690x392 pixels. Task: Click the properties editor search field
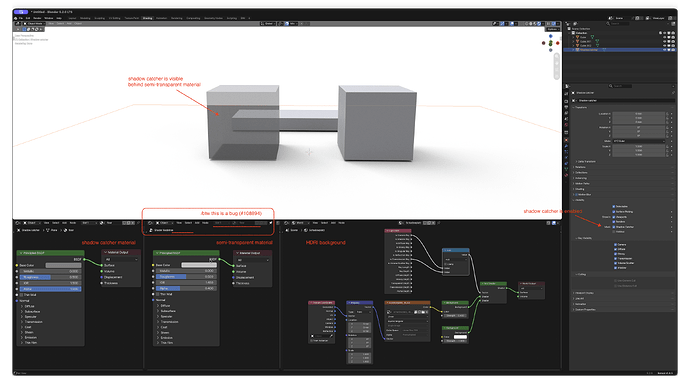620,86
